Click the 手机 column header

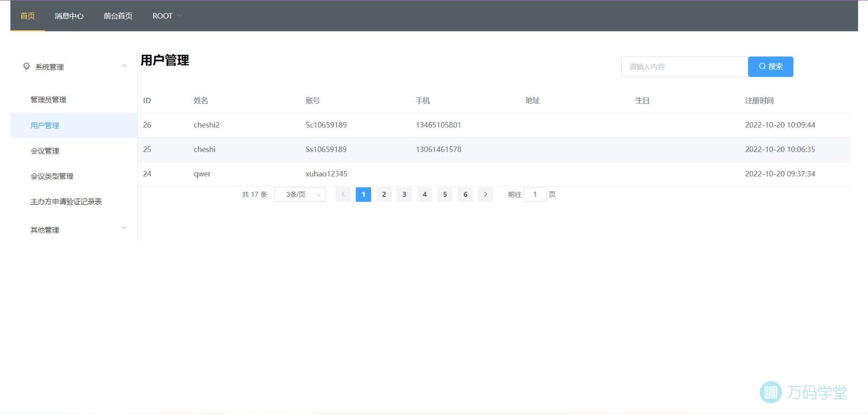point(423,100)
